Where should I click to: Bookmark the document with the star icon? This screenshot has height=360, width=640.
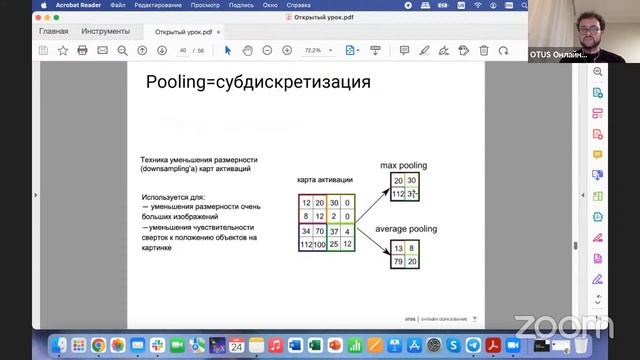[x=63, y=51]
